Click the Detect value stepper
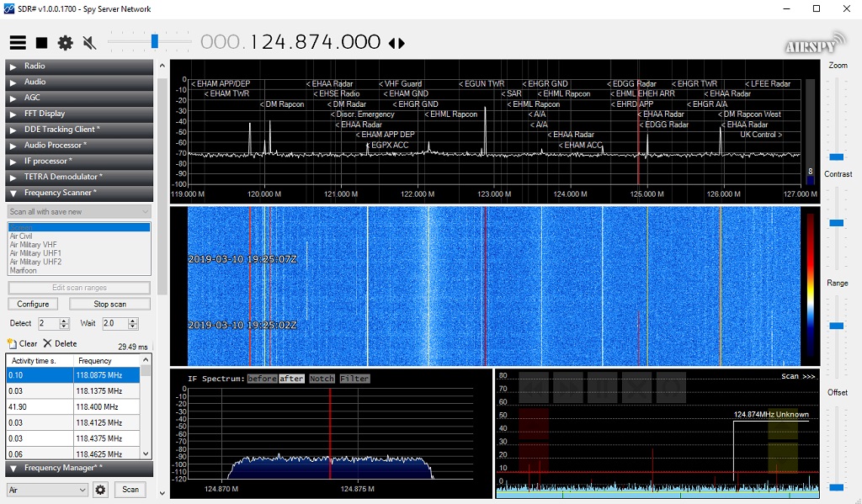Image resolution: width=862 pixels, height=504 pixels. pos(64,324)
